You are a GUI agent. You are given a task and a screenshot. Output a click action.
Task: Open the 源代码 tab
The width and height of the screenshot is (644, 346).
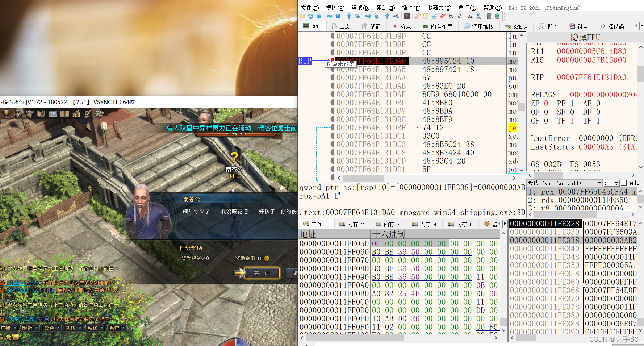coord(612,26)
